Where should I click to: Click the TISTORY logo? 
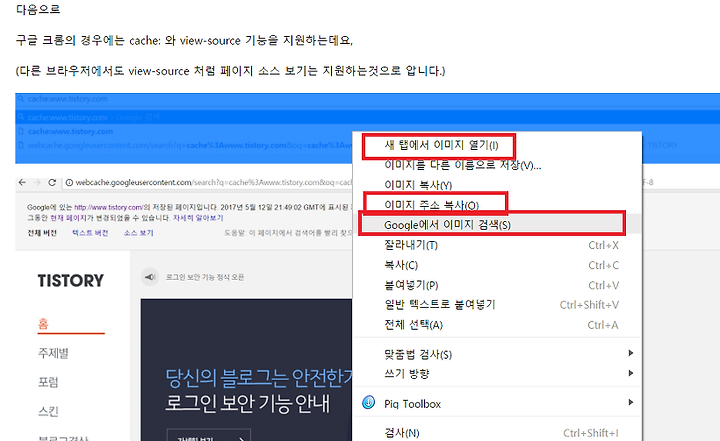click(x=71, y=281)
